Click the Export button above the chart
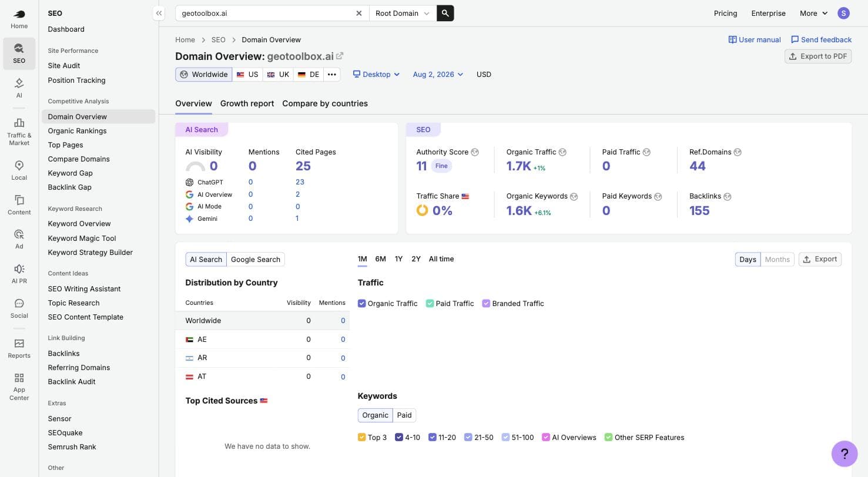Image resolution: width=868 pixels, height=477 pixels. 820,259
